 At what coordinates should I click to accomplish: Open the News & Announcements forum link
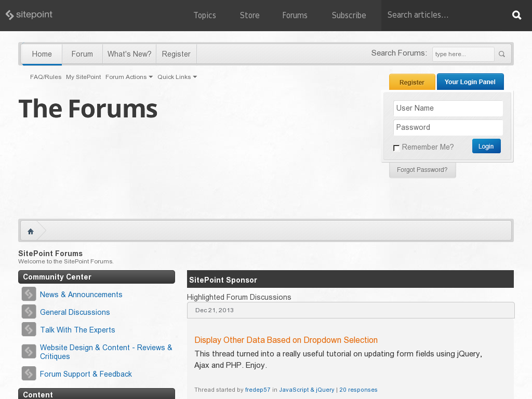point(81,295)
